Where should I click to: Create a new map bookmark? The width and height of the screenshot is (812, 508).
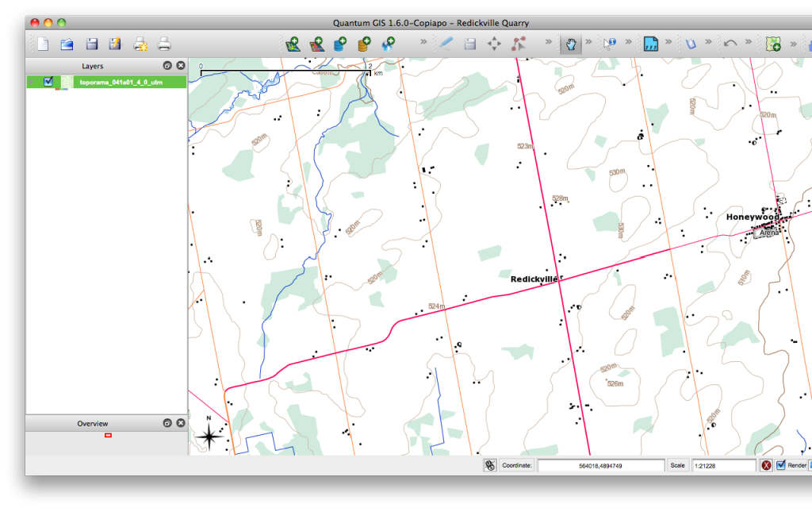point(774,44)
